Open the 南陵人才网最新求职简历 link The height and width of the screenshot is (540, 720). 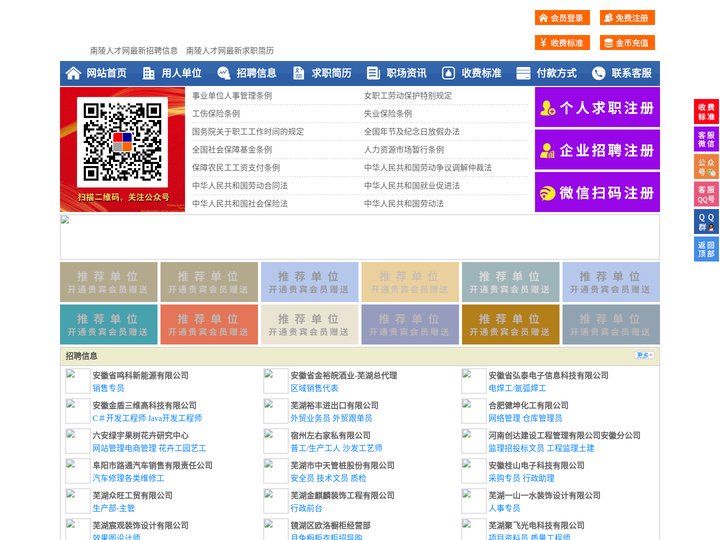tap(230, 51)
